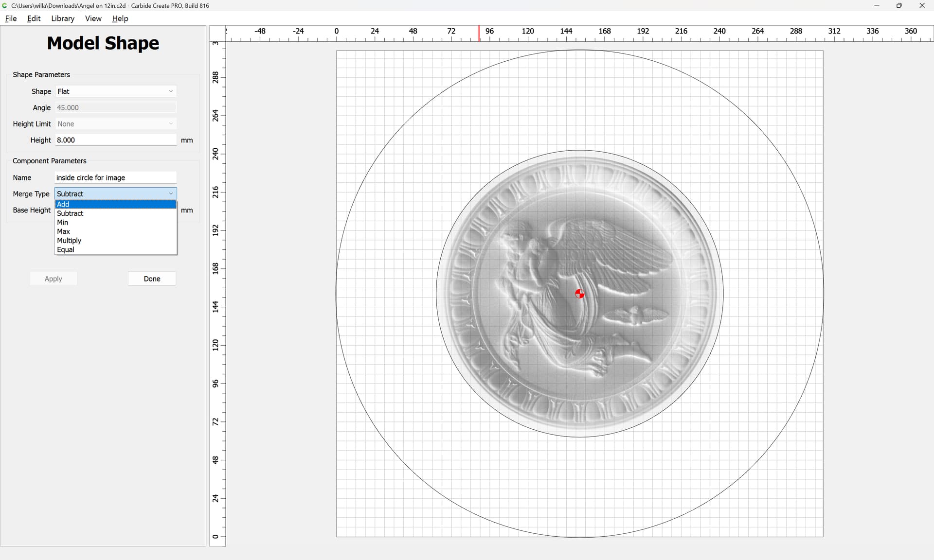This screenshot has height=560, width=934.
Task: Choose Multiply in Merge Type list
Action: point(116,241)
